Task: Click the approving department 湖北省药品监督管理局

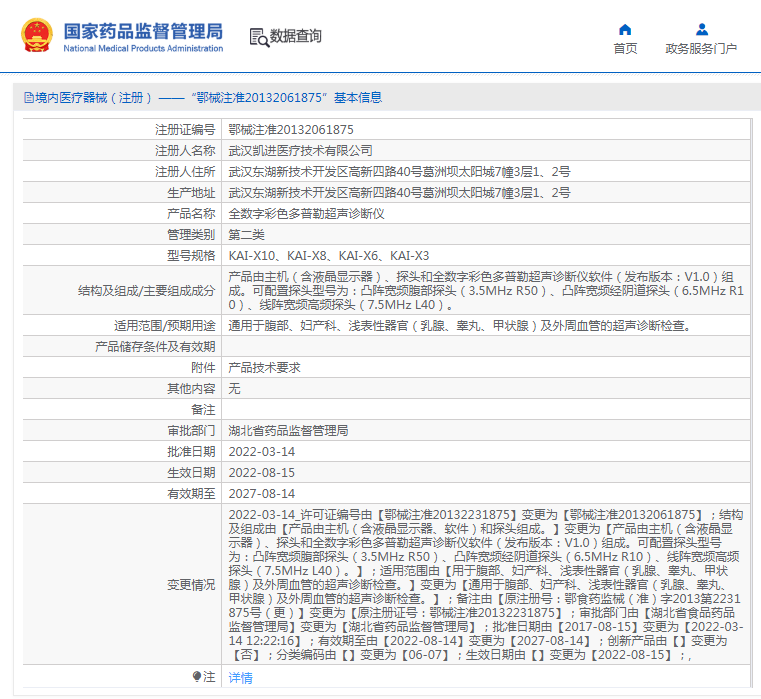Action: [x=288, y=430]
